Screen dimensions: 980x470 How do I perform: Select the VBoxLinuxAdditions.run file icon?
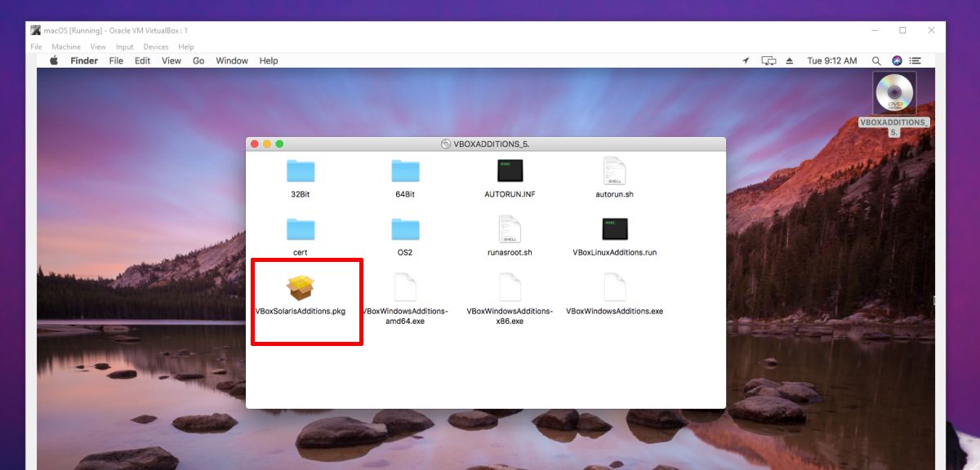pos(614,229)
